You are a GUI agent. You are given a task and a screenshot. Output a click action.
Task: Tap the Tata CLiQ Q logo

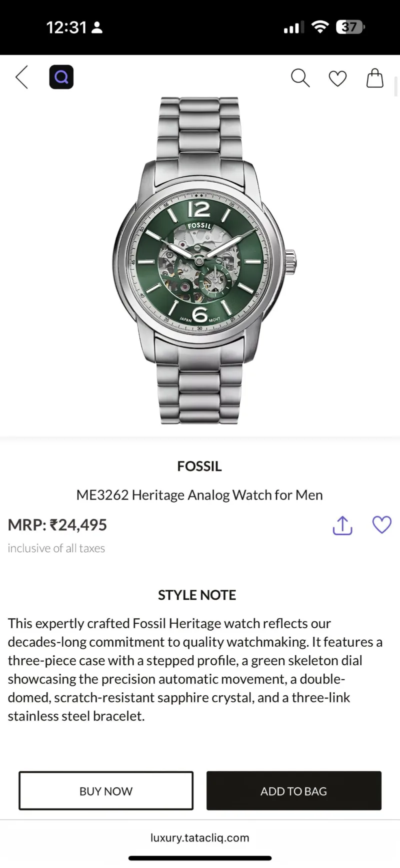(x=61, y=77)
